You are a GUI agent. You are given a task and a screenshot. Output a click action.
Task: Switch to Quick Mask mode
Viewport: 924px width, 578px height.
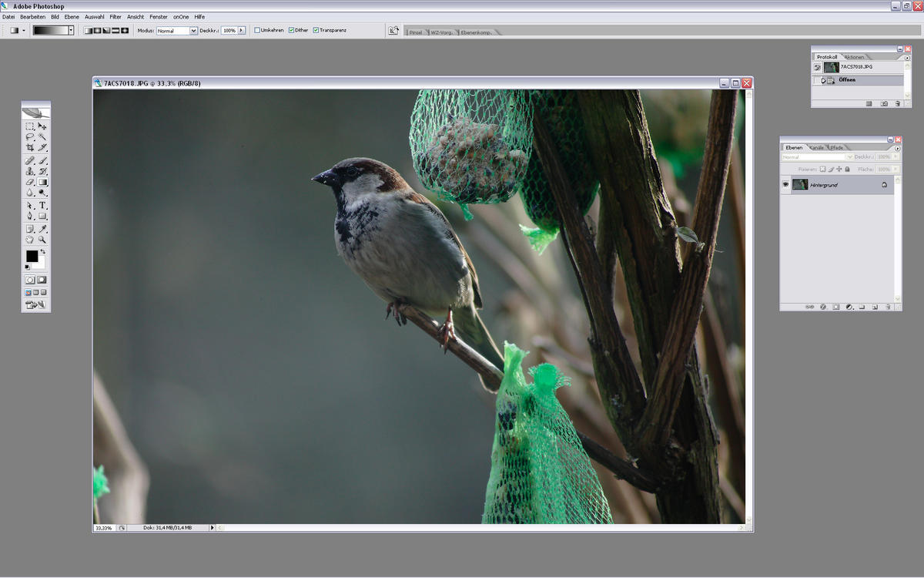click(x=42, y=280)
